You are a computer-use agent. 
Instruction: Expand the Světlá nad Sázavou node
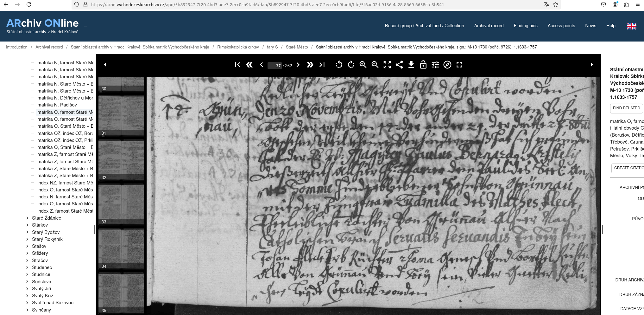click(27, 303)
